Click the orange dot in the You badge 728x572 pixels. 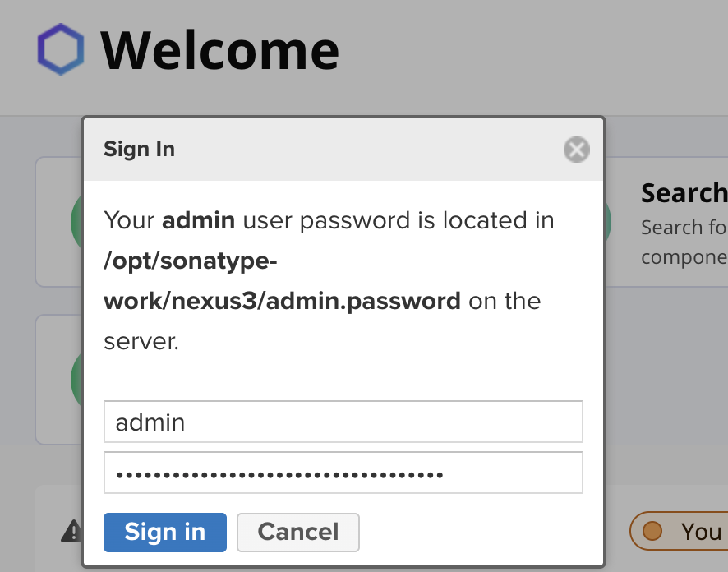[652, 531]
